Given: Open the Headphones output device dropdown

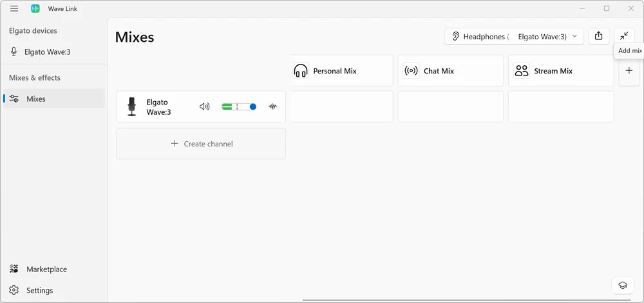Looking at the screenshot, I should pyautogui.click(x=514, y=37).
